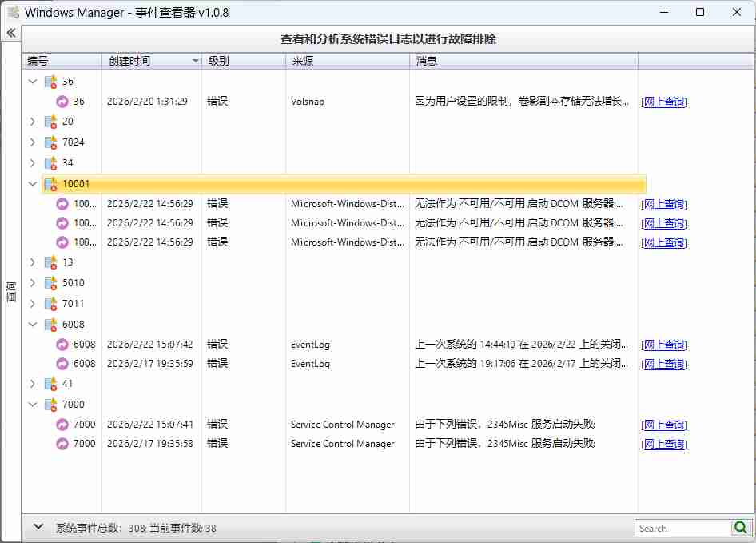
Task: Open the 网上查询 link for the 2345Misc failure
Action: pos(664,424)
